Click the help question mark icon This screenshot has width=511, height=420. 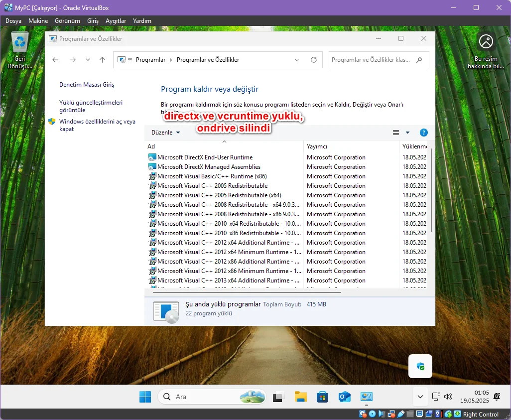pos(424,133)
